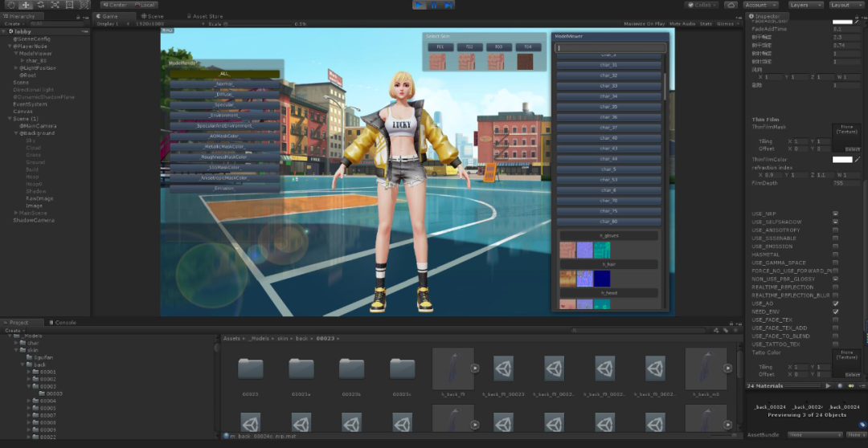Uncheck the USE_AO checkbox
This screenshot has height=448, width=868.
click(835, 303)
